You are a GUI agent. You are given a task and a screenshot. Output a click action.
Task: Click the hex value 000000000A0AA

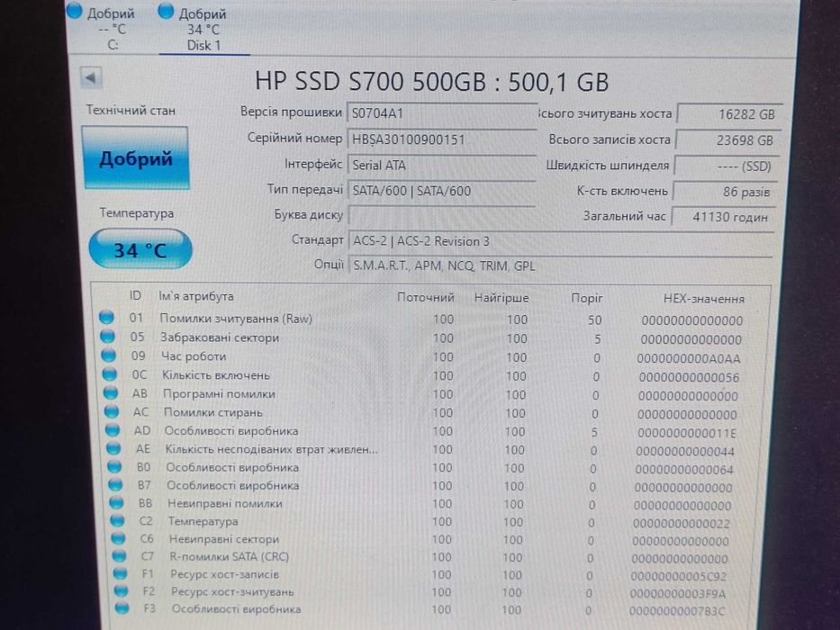tap(689, 358)
